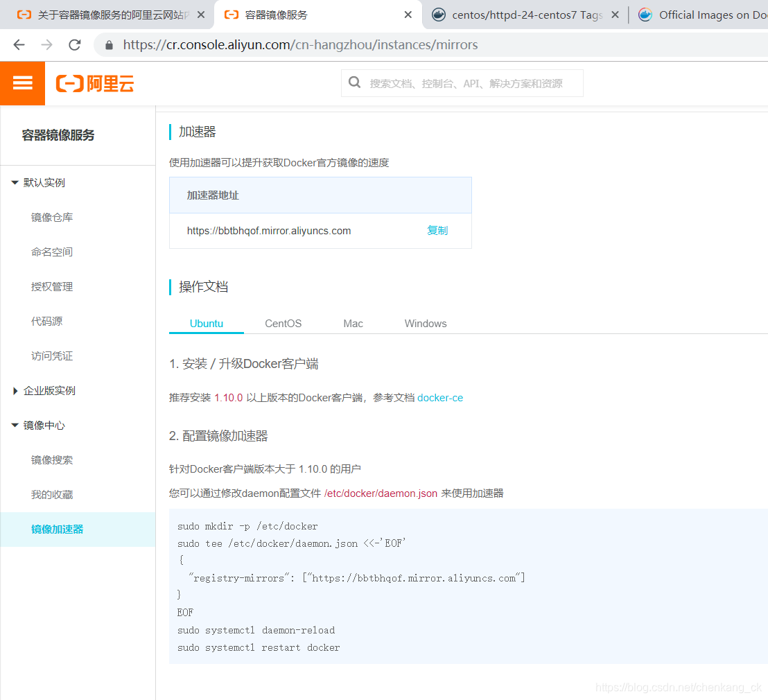Switch to Official Images on Docker tab
Image resolution: width=768 pixels, height=700 pixels.
(702, 15)
